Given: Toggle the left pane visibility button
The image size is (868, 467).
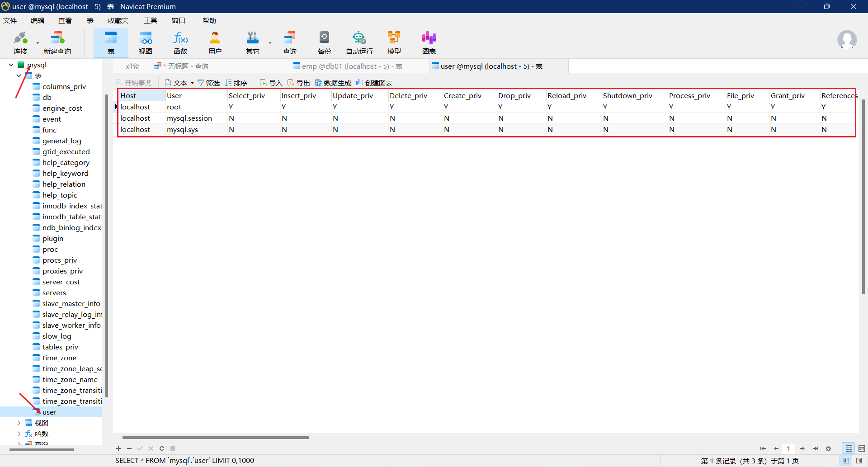Looking at the screenshot, I should (846, 461).
